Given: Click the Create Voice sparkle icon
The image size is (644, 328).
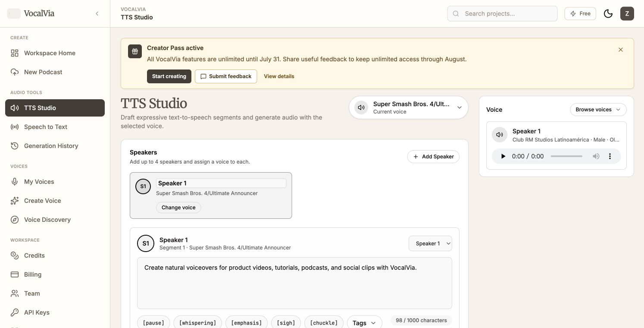Looking at the screenshot, I should pyautogui.click(x=15, y=201).
